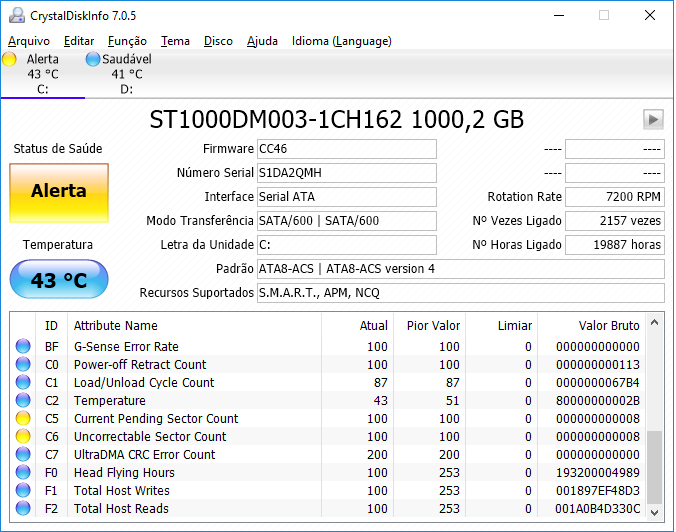Open the Função menu
The width and height of the screenshot is (676, 532).
point(127,41)
